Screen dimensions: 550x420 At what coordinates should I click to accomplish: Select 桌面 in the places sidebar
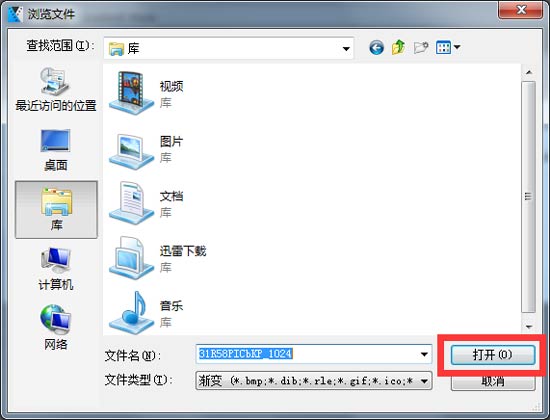pyautogui.click(x=55, y=150)
